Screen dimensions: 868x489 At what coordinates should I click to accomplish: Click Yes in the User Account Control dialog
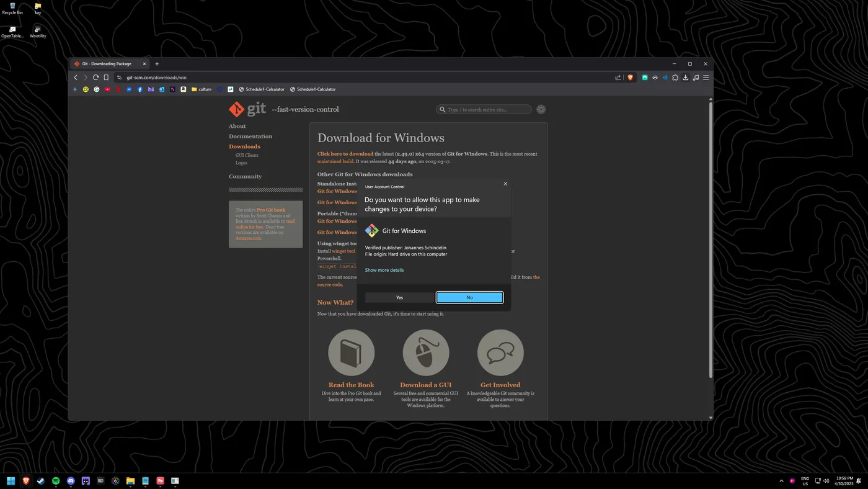pos(399,298)
